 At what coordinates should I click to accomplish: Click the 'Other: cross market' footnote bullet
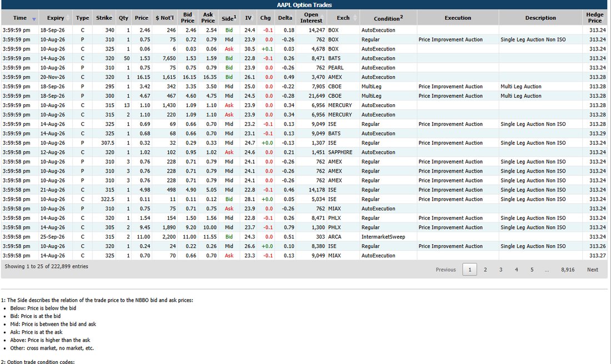pyautogui.click(x=52, y=348)
